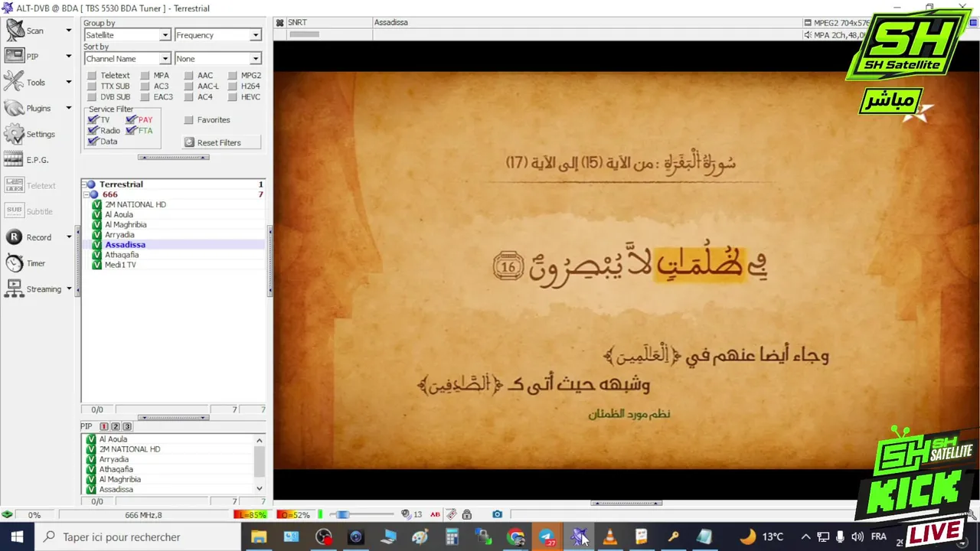Click the snapshot camera icon in status bar
The image size is (980, 551).
coord(497,514)
